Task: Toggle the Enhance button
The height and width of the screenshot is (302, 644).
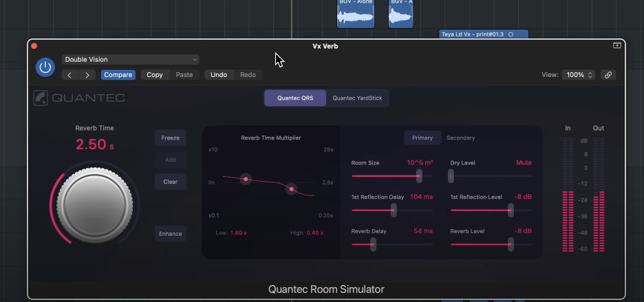Action: pos(171,234)
